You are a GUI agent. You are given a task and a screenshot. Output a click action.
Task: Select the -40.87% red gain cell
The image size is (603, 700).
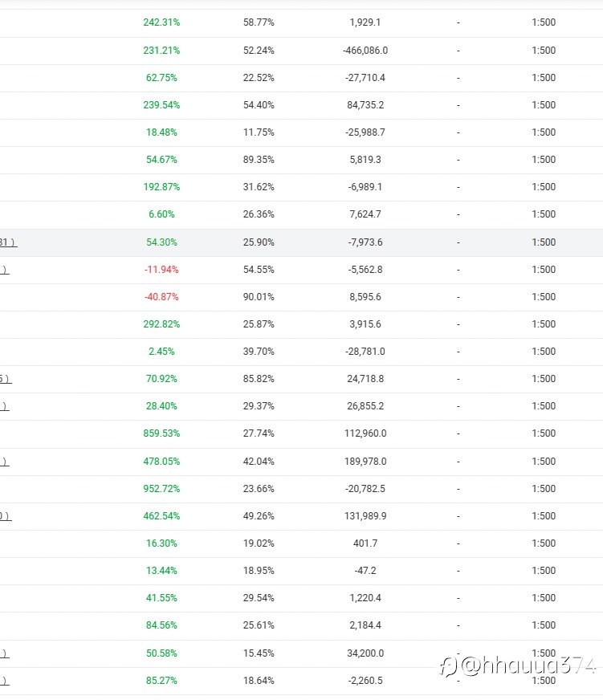coord(161,297)
